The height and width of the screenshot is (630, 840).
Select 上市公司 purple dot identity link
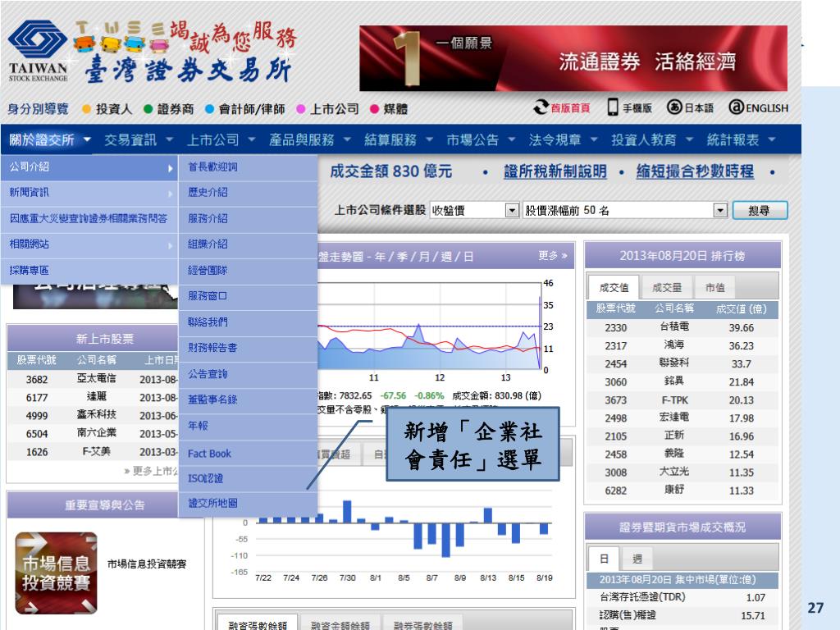click(327, 109)
